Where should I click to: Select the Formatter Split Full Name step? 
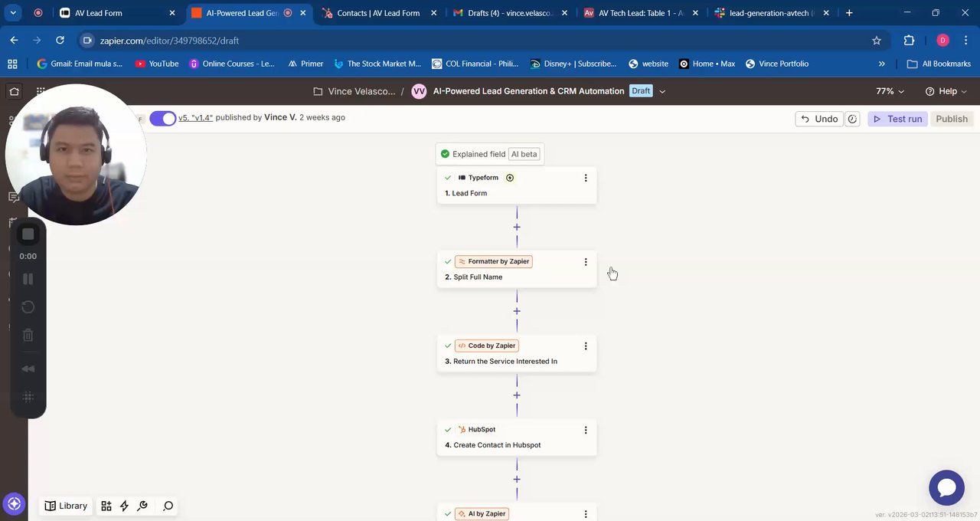click(x=517, y=270)
